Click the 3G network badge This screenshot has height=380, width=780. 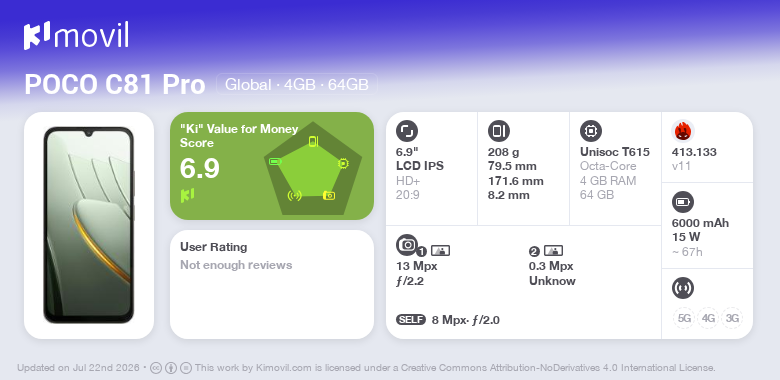[x=732, y=318]
